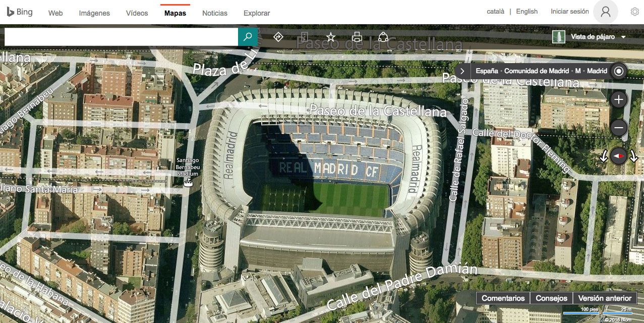Click the locate me target button

click(x=618, y=71)
